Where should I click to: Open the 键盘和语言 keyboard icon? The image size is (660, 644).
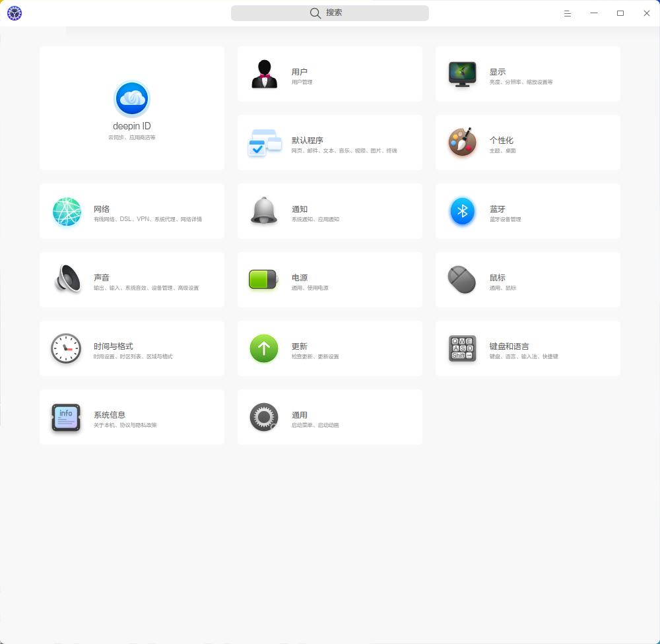(x=462, y=348)
